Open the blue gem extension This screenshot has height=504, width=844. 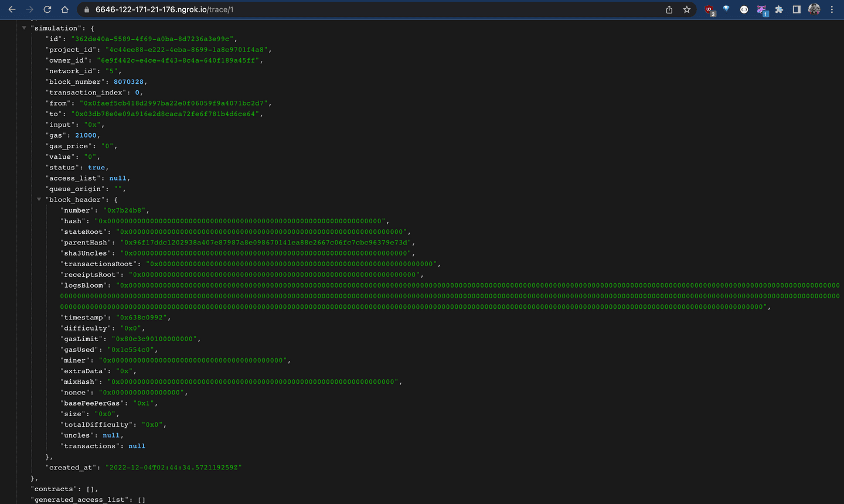(726, 9)
